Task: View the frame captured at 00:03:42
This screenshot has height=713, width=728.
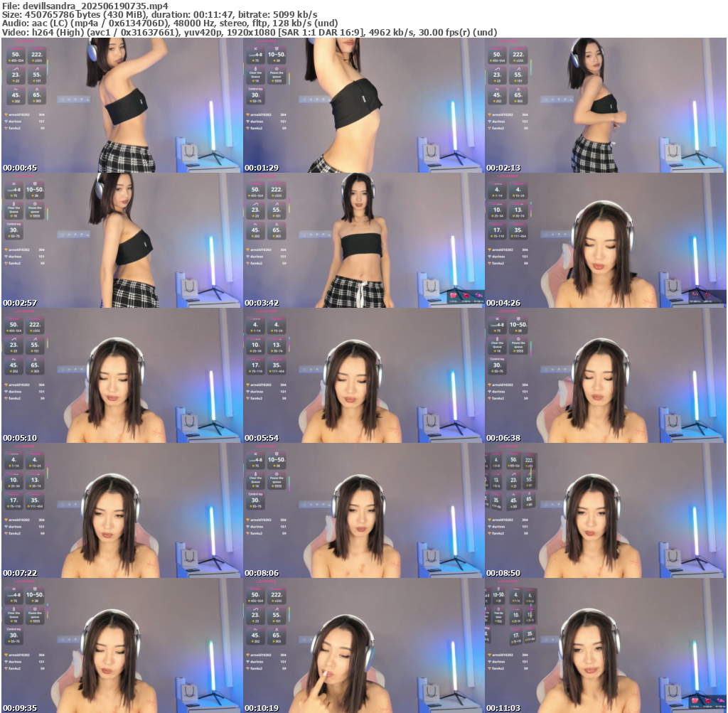Action: (363, 240)
